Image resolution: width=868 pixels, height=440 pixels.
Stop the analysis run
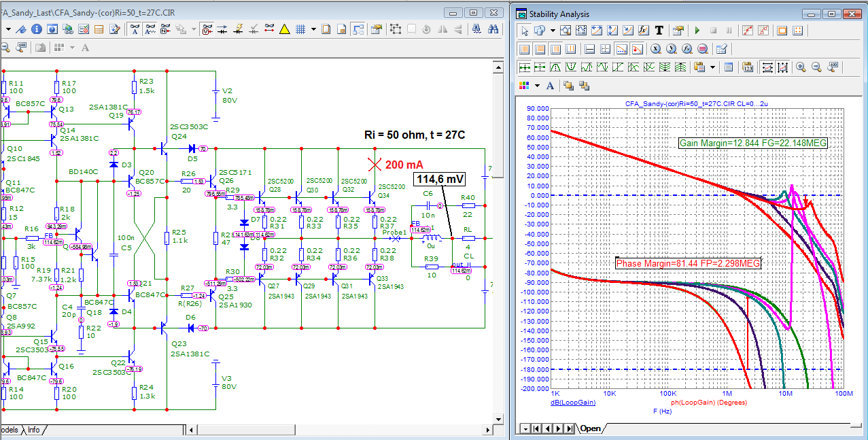[713, 31]
